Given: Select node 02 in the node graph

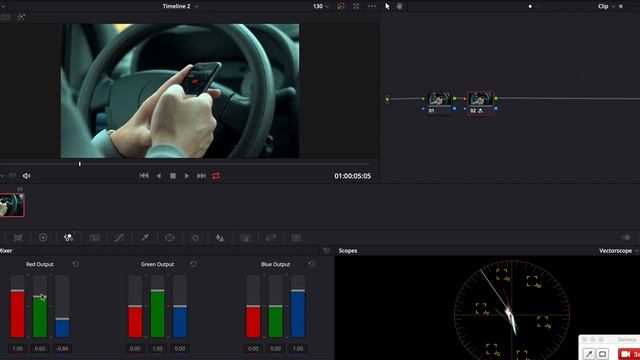Looking at the screenshot, I should 480,103.
